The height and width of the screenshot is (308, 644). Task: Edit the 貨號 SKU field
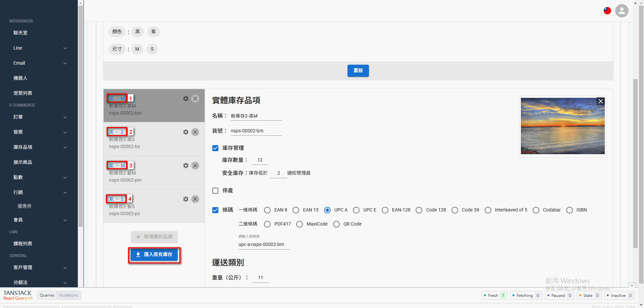(x=256, y=131)
